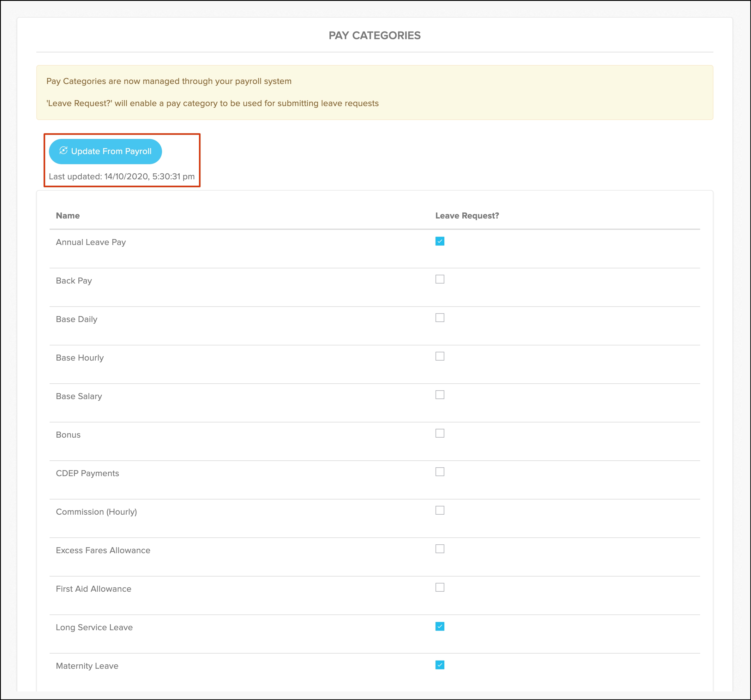Disable Maternity Leave leave request

tap(440, 665)
